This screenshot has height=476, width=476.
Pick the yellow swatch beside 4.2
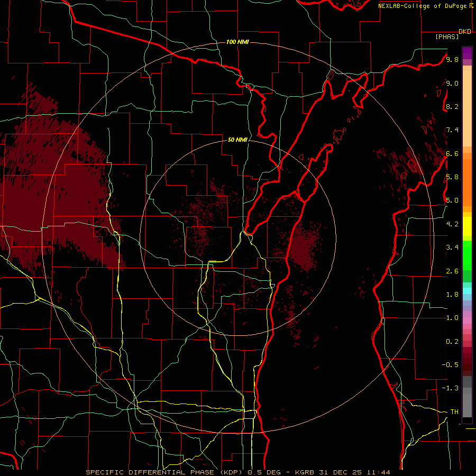(x=467, y=226)
